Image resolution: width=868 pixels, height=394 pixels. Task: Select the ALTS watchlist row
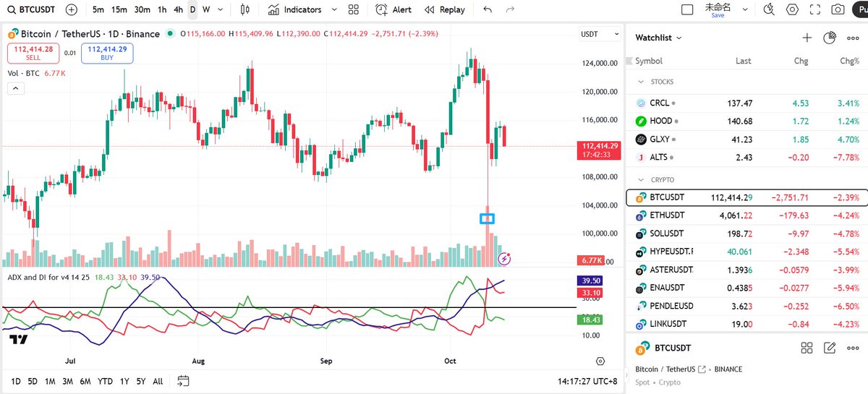(746, 157)
